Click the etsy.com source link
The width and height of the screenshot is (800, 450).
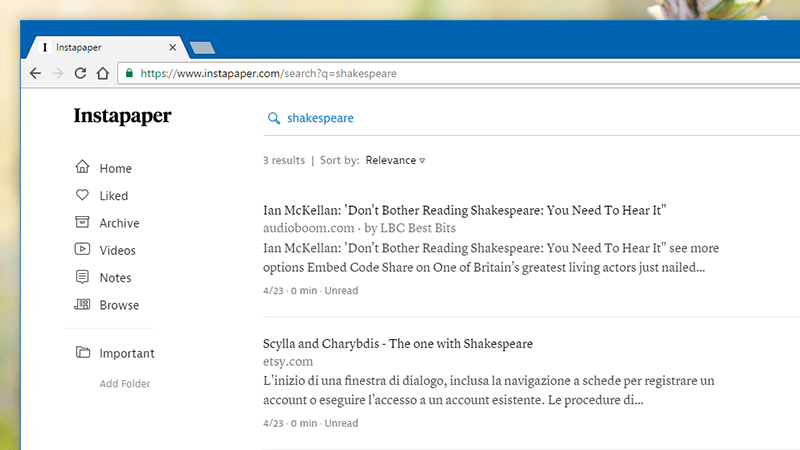tap(288, 362)
